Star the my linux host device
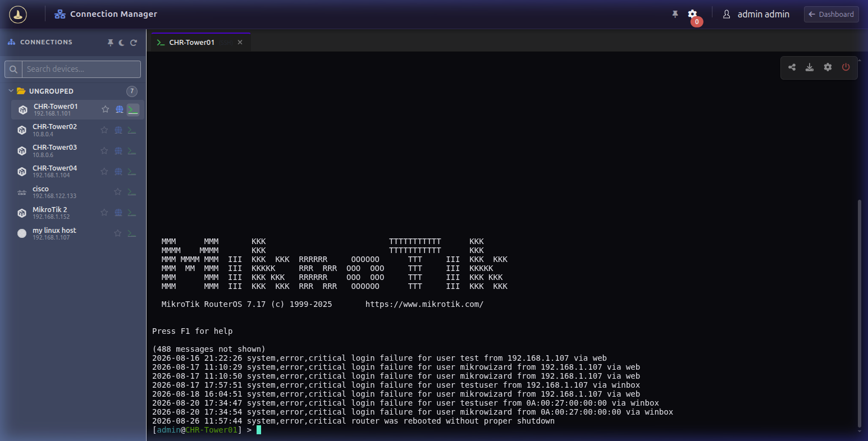Image resolution: width=868 pixels, height=441 pixels. click(117, 233)
